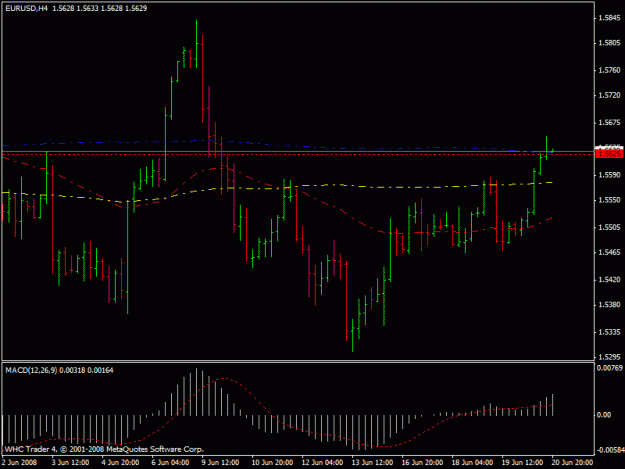Click the 1.5465 price axis label

(x=609, y=252)
